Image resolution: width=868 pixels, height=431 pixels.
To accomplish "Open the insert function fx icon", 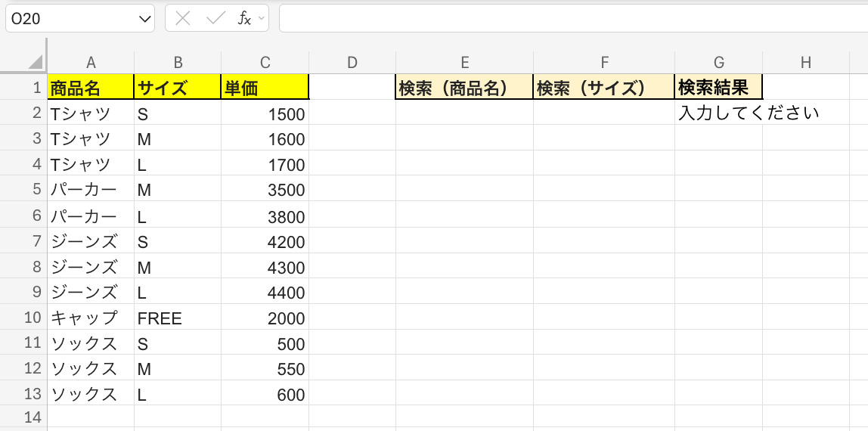I will point(244,19).
